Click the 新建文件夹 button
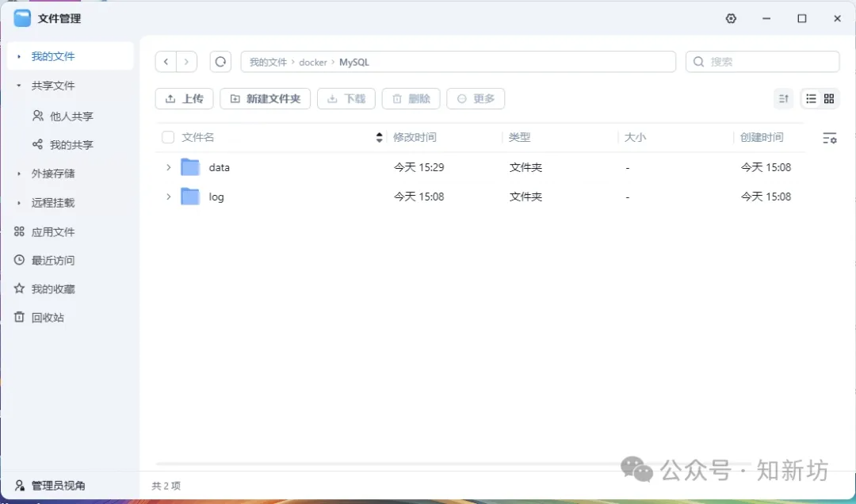The height and width of the screenshot is (504, 856). coord(265,98)
